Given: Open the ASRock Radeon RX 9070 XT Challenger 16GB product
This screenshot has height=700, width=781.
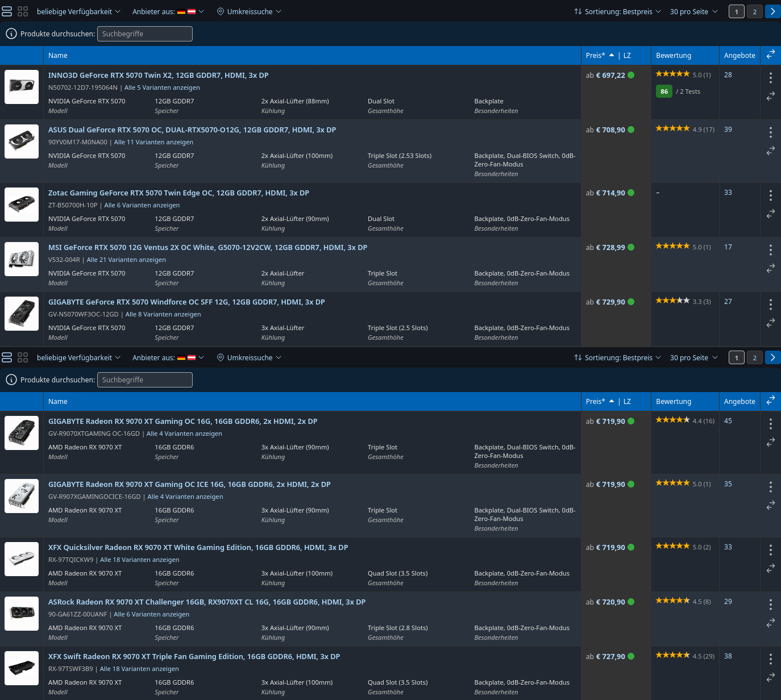Looking at the screenshot, I should 207,602.
